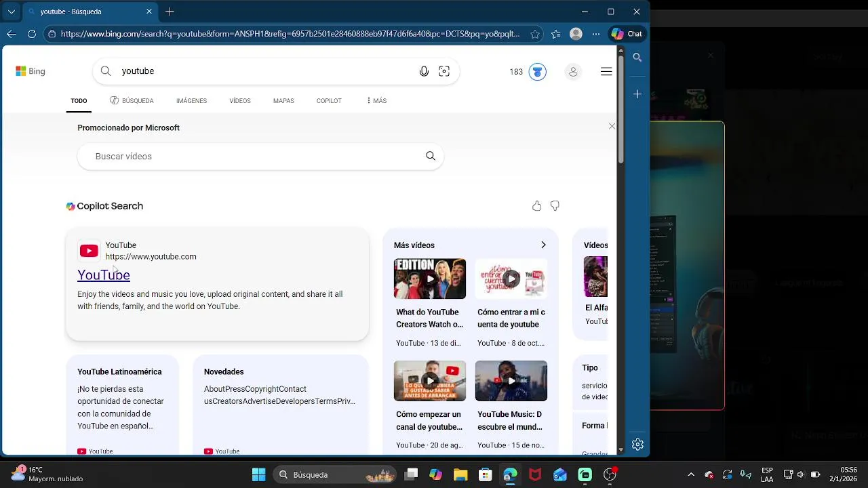Click the page vertical scrollbar thumb
Image resolution: width=868 pixels, height=488 pixels.
[x=620, y=108]
